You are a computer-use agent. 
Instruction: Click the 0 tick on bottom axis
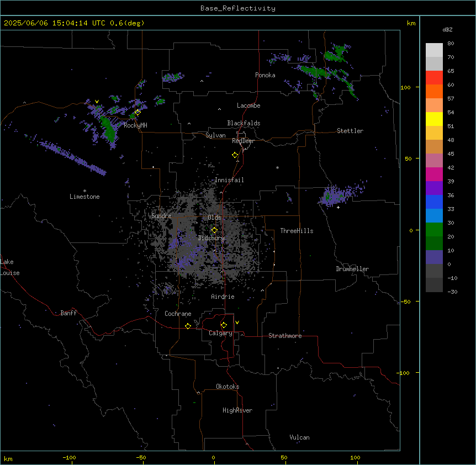pos(213,457)
